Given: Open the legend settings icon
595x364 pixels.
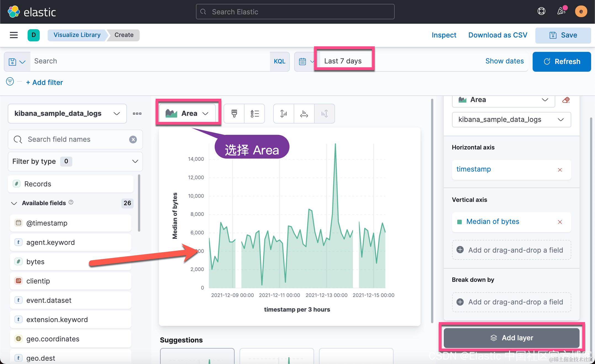Looking at the screenshot, I should (x=254, y=113).
